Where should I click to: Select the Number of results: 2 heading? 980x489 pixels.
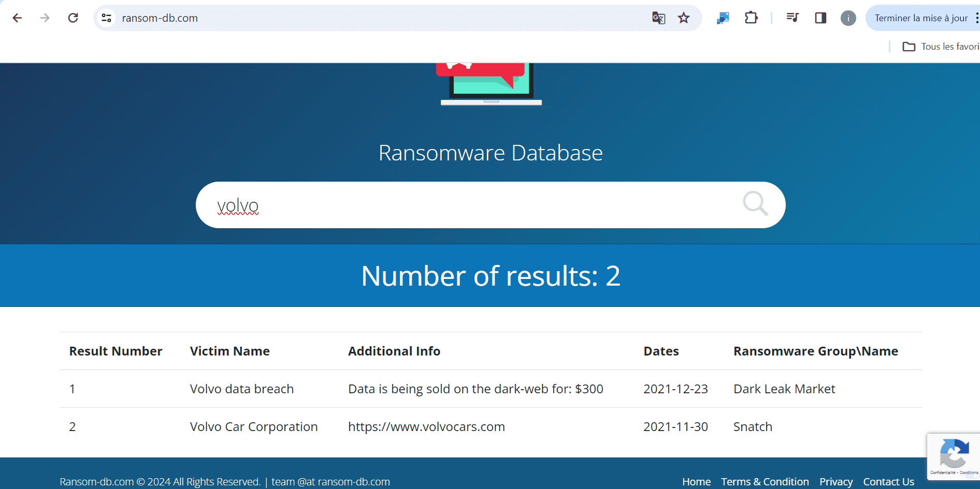pyautogui.click(x=491, y=276)
